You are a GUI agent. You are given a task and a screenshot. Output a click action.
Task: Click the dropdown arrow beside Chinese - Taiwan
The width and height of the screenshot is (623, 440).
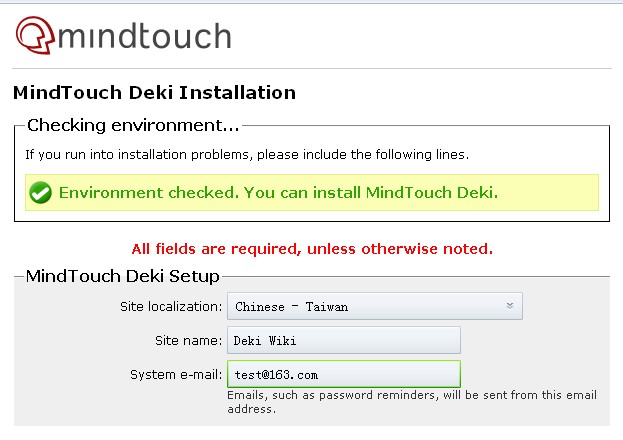[x=510, y=306]
